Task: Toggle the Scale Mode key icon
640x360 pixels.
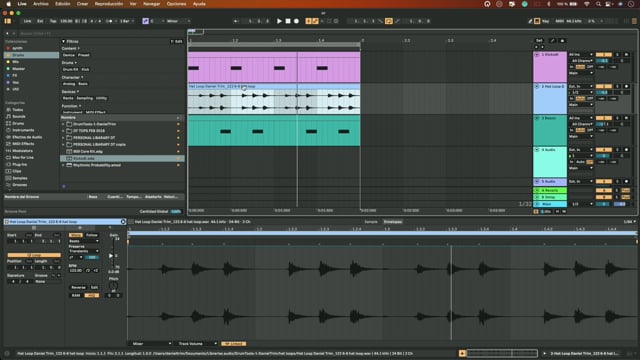Action: [145, 21]
